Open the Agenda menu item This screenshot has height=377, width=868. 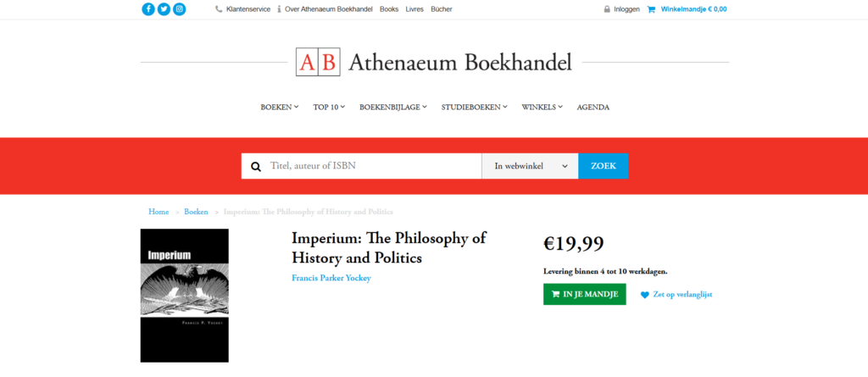(x=593, y=107)
